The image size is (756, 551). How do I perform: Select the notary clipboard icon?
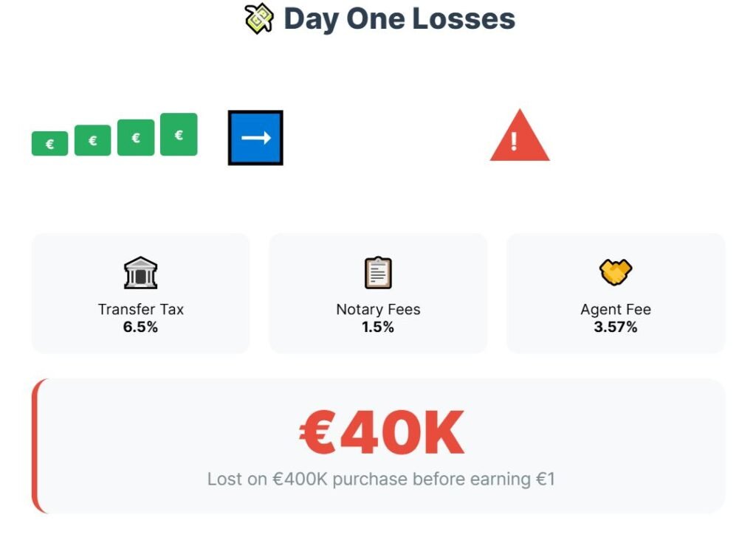click(378, 273)
